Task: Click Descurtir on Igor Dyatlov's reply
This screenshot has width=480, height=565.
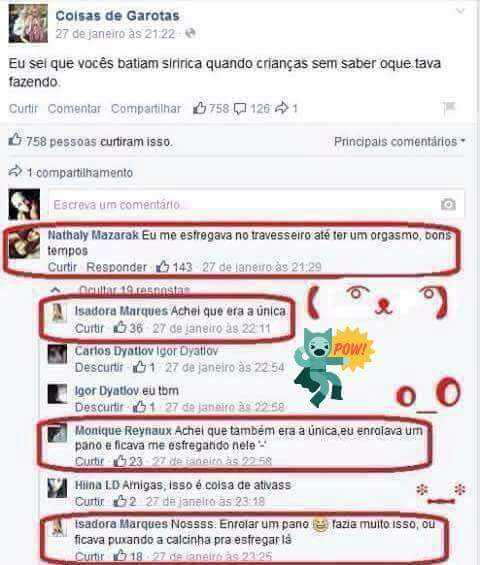Action: click(x=99, y=407)
